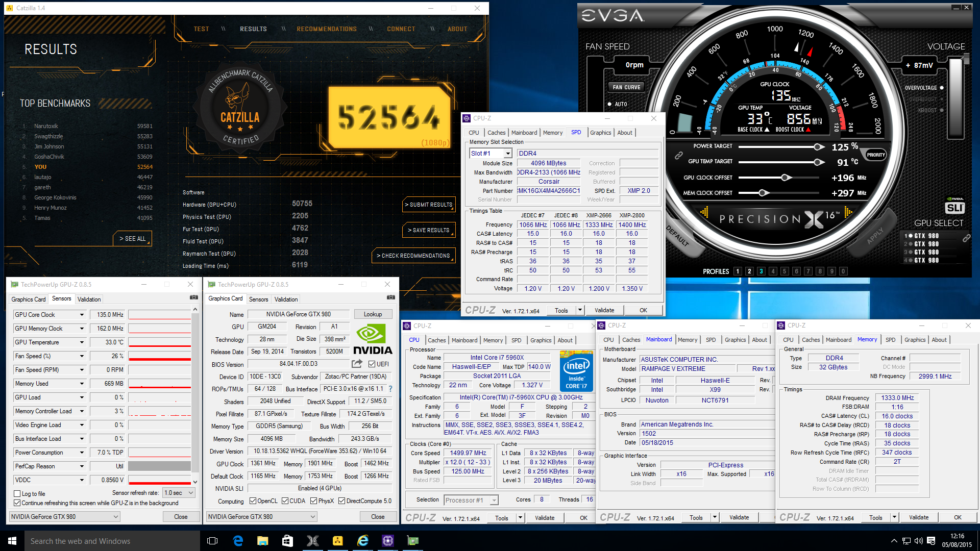Click the BIOS share/export icon in GPU-Z
Screen dimensions: 980x551
pyautogui.click(x=357, y=364)
